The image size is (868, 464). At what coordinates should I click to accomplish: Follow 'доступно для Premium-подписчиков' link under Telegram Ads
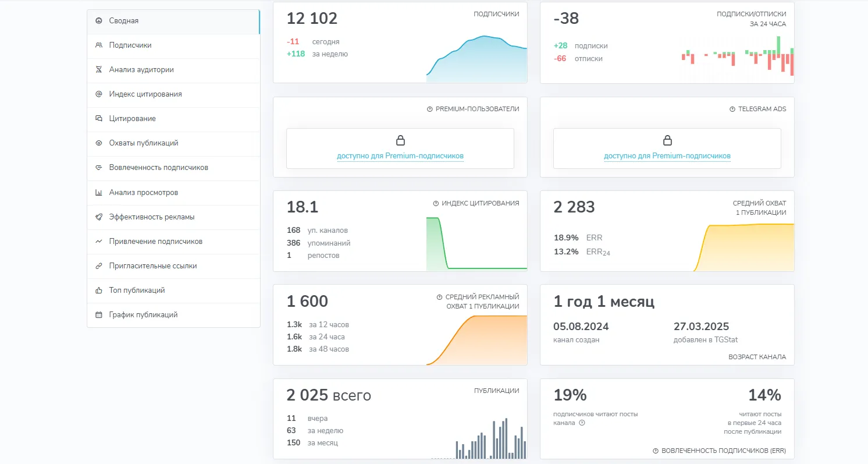(x=667, y=156)
